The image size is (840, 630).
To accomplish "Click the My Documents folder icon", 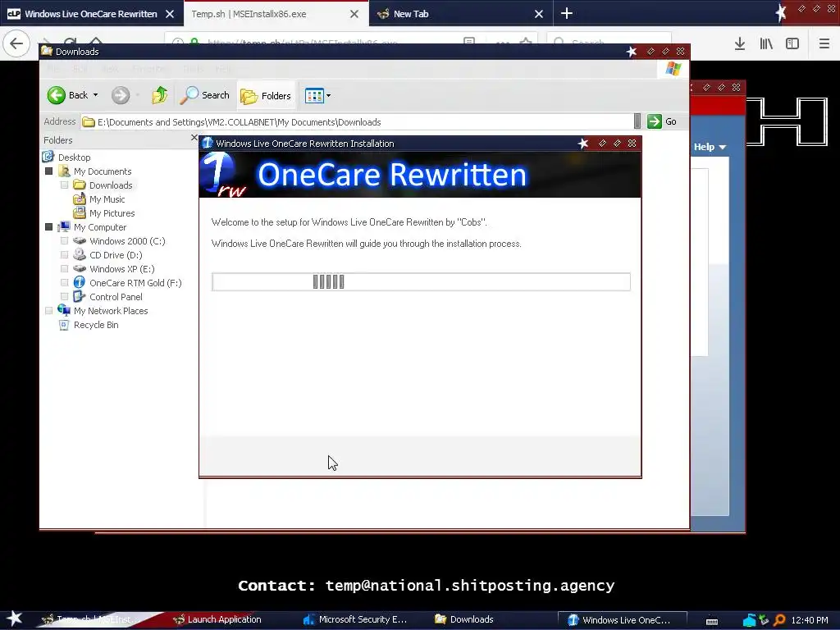I will (64, 171).
